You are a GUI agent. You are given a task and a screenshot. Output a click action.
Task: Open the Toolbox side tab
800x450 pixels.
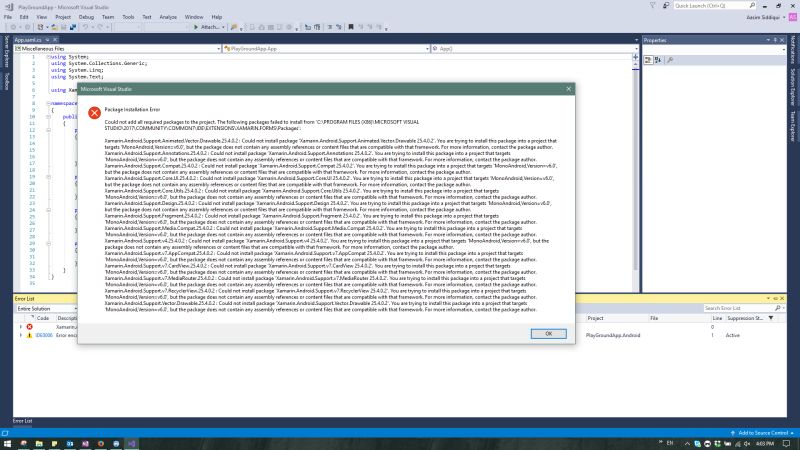pos(7,81)
